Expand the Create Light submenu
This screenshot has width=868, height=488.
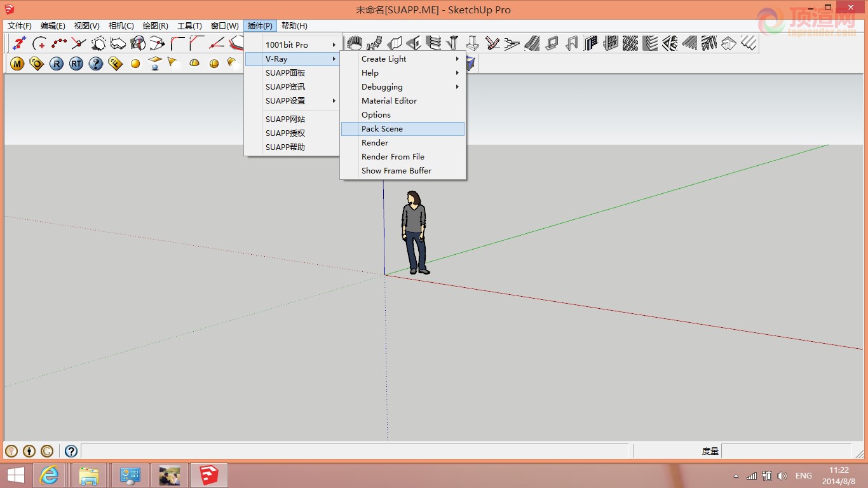click(403, 58)
